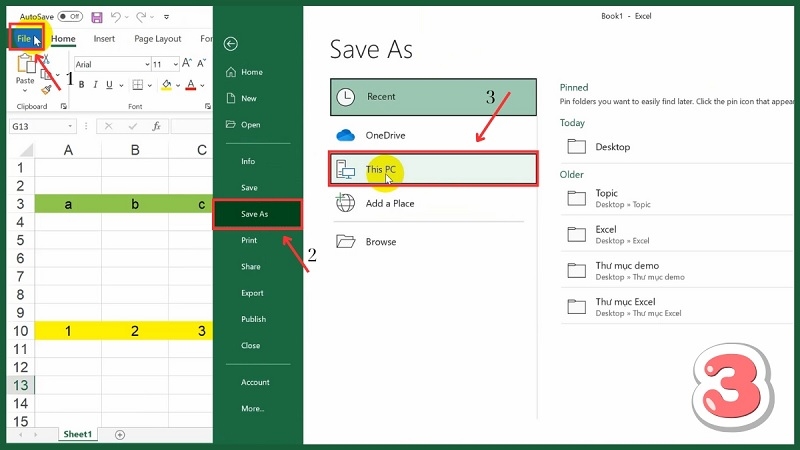Image resolution: width=800 pixels, height=450 pixels.
Task: Click the Redo arrow icon
Action: [141, 17]
